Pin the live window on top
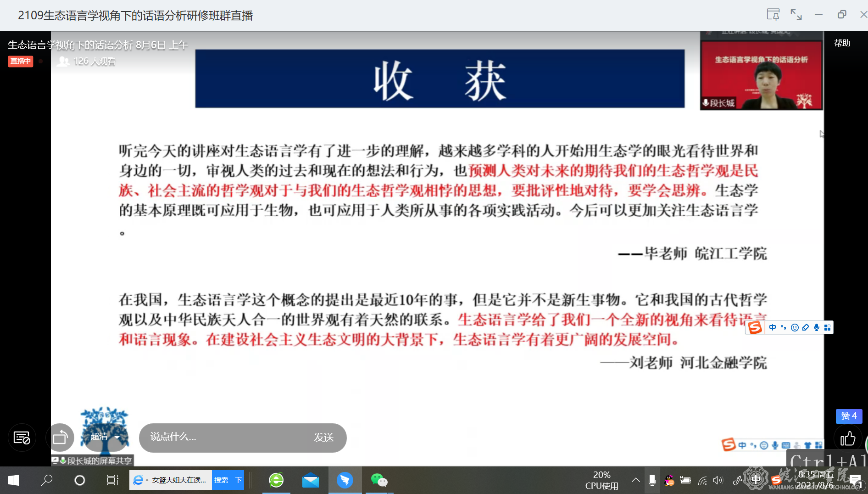868x494 pixels. point(773,15)
